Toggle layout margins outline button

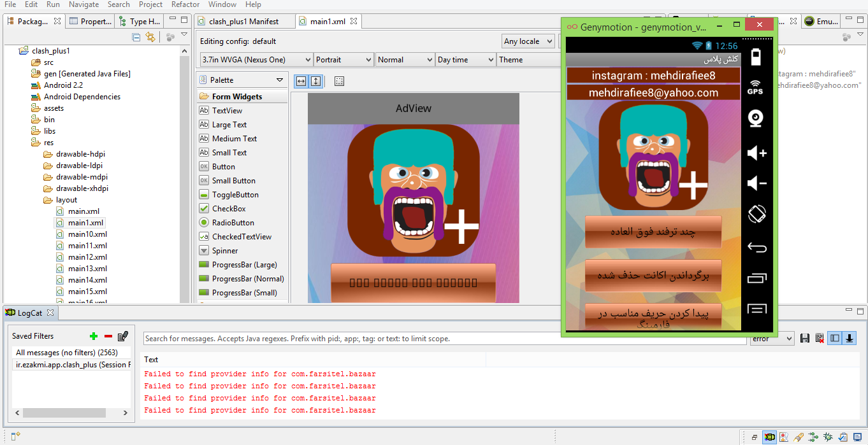339,81
